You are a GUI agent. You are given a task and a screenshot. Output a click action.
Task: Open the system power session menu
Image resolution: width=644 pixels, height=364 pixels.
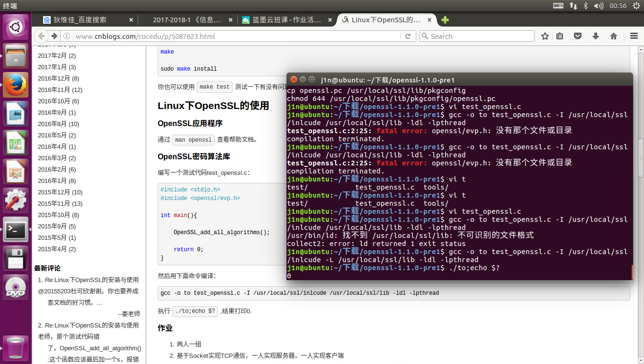click(x=636, y=6)
